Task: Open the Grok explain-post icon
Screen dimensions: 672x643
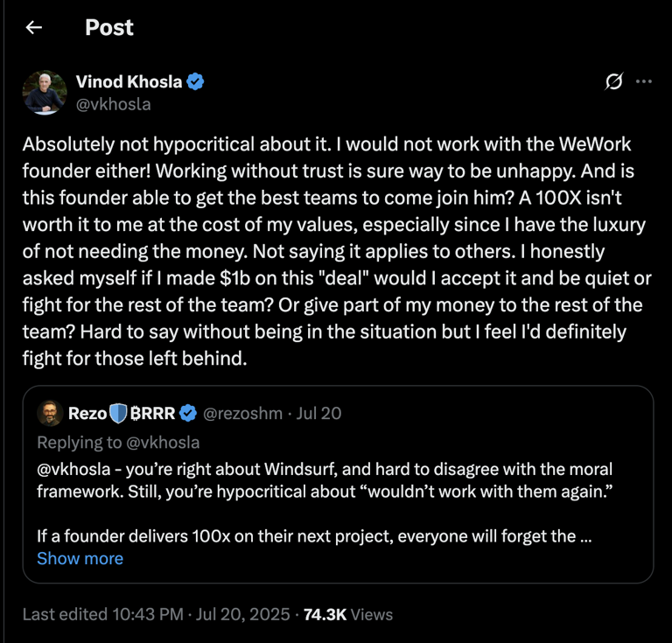Action: [x=614, y=82]
